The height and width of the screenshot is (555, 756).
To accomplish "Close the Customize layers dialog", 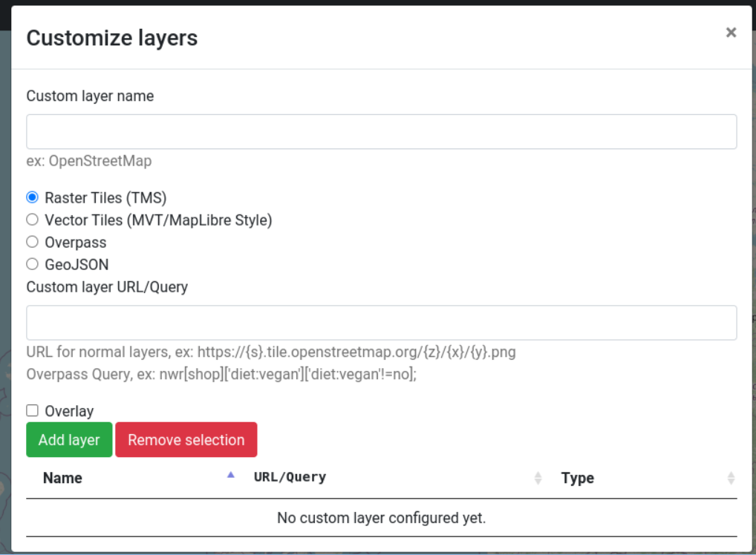I will pyautogui.click(x=731, y=32).
